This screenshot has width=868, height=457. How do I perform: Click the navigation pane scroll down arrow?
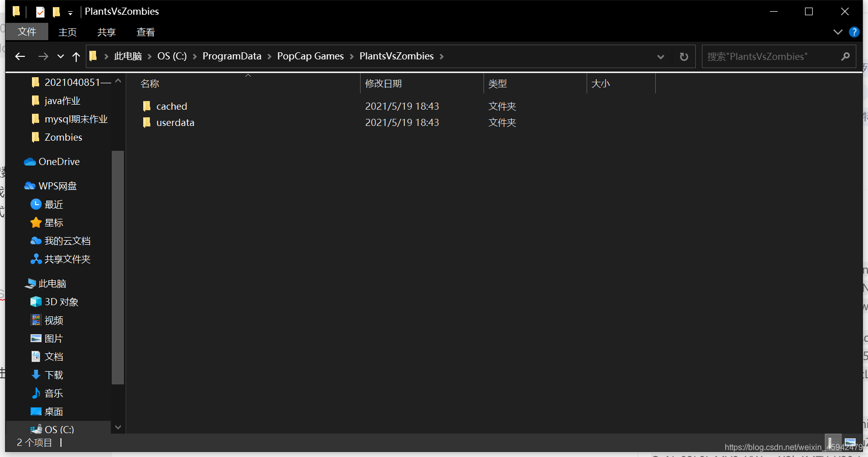118,427
